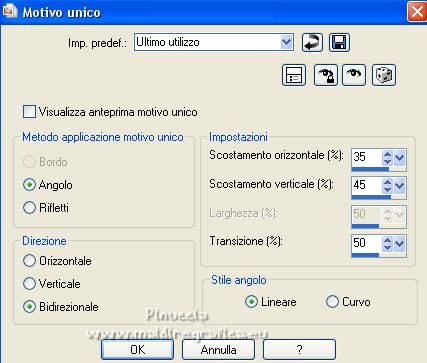Click the reset to default arrow icon
The width and height of the screenshot is (427, 363).
[312, 42]
